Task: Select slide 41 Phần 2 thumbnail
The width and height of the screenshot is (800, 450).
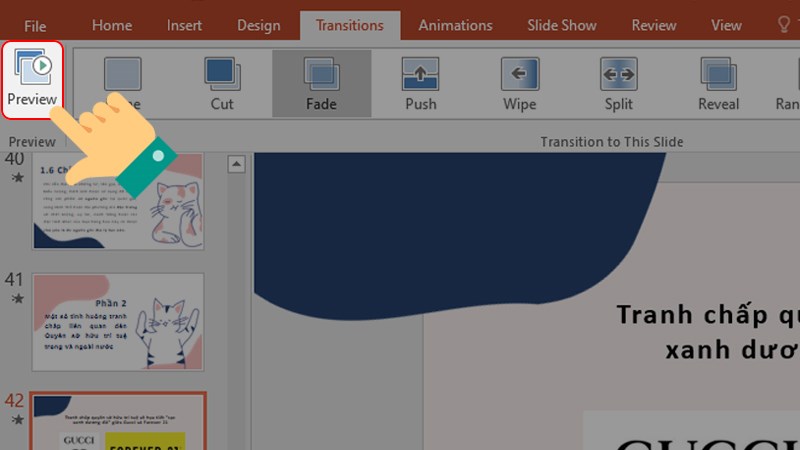Action: (x=118, y=322)
